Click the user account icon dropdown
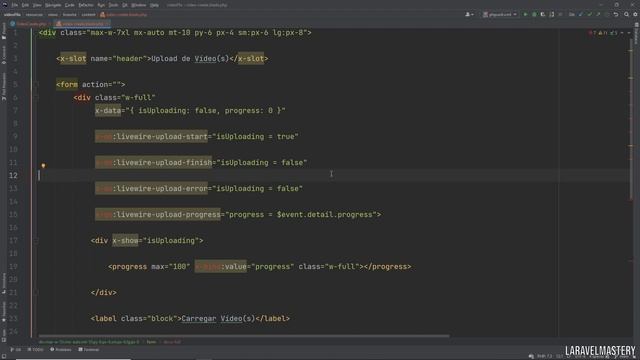 coord(469,15)
